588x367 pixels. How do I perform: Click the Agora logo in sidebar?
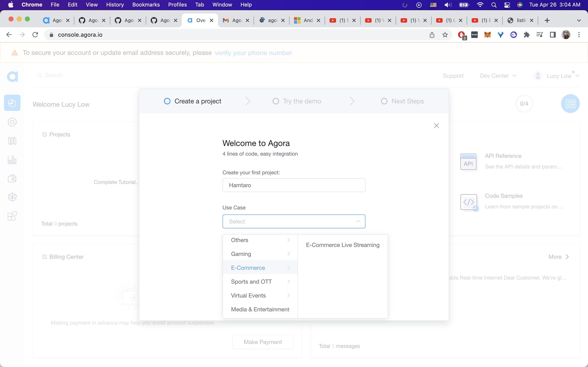click(12, 77)
